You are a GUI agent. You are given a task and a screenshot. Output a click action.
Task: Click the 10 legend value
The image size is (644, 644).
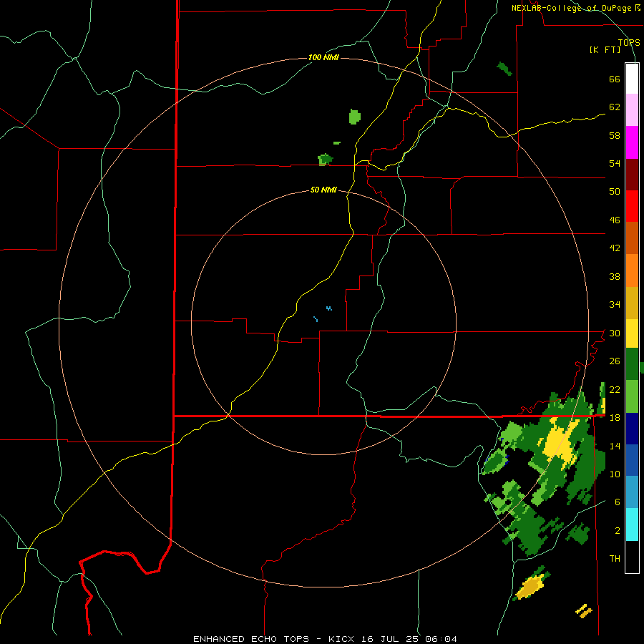[615, 474]
